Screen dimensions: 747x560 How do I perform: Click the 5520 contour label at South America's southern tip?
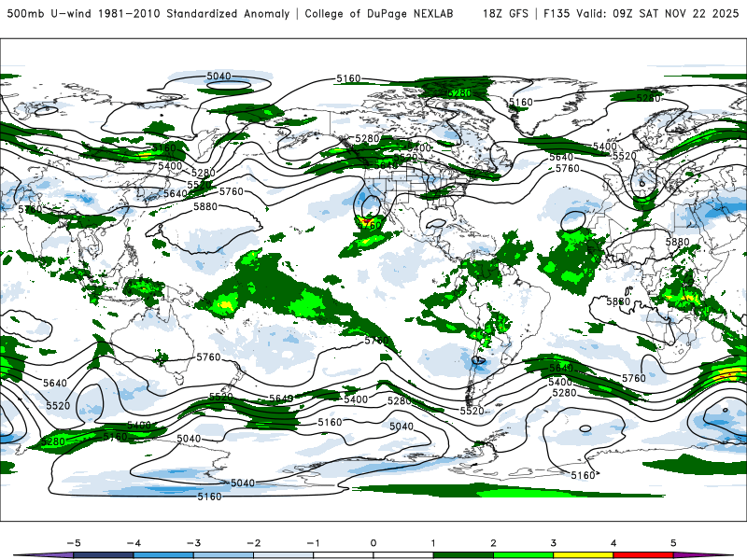point(472,411)
